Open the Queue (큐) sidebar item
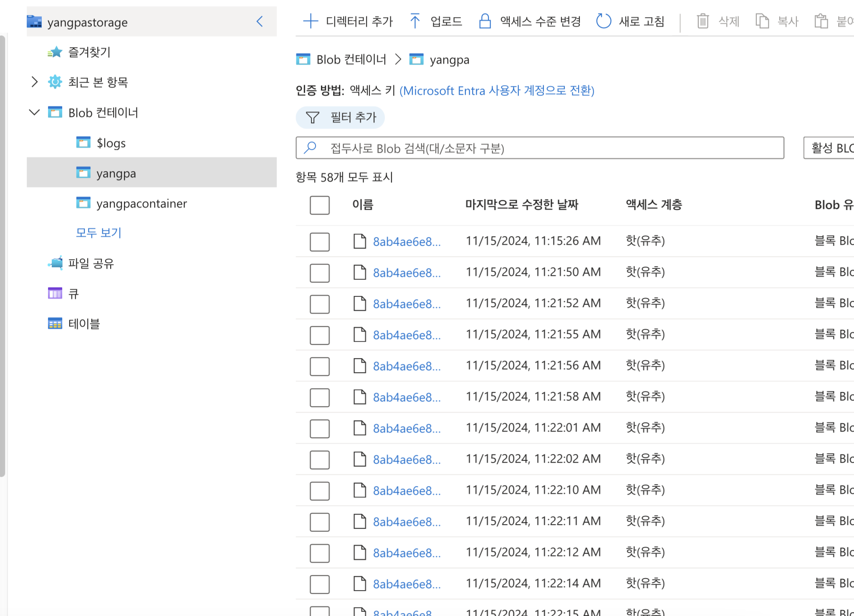 [x=73, y=294]
